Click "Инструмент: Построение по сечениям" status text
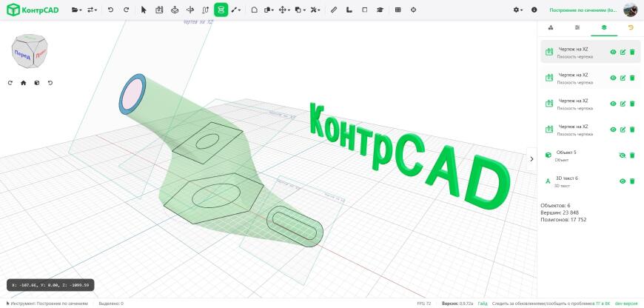This screenshot has width=644, height=308. tap(50, 304)
